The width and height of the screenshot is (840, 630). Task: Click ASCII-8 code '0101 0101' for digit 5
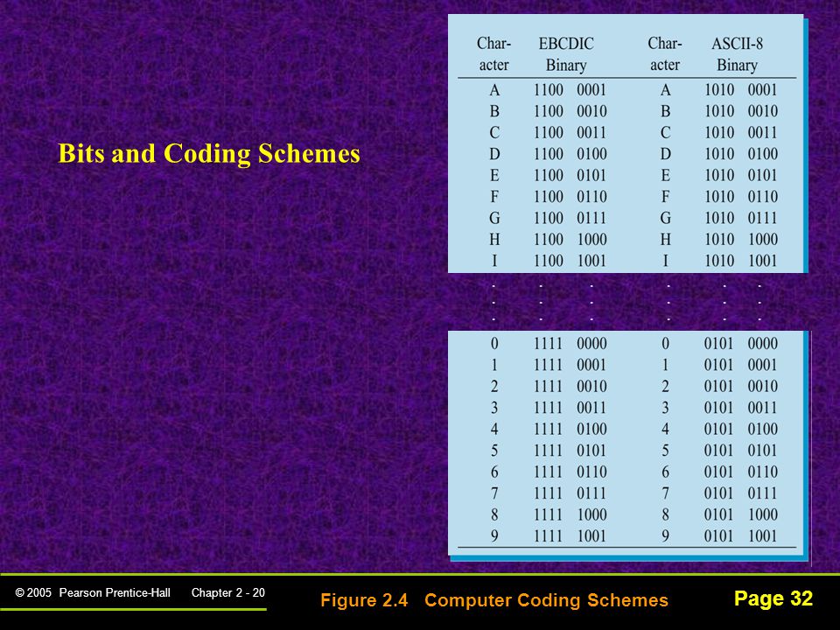pos(741,451)
